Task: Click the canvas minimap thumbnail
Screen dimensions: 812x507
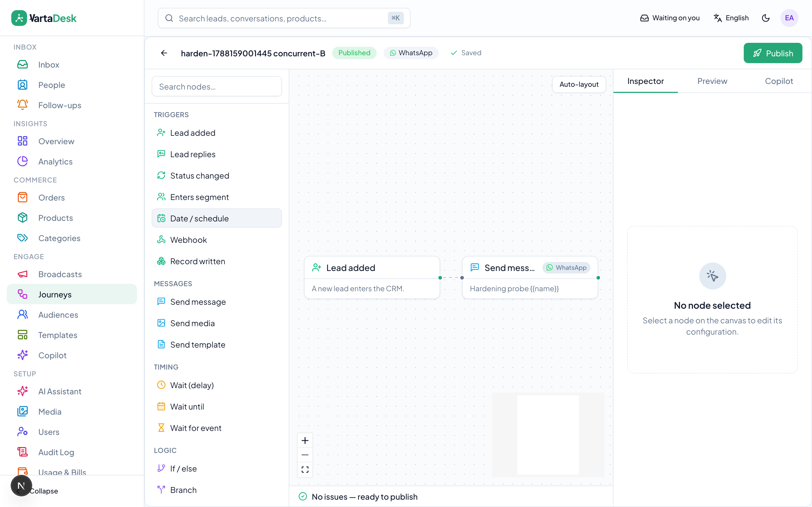Action: [548, 435]
